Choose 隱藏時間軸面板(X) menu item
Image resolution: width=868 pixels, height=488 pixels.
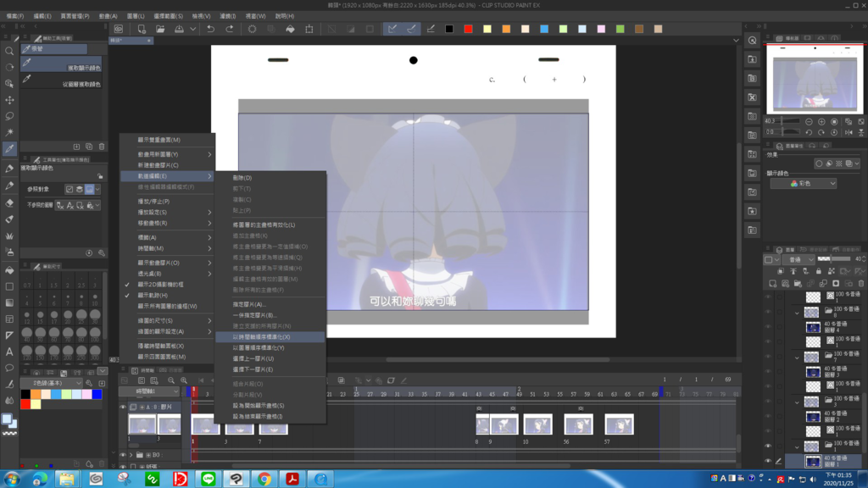pyautogui.click(x=167, y=346)
